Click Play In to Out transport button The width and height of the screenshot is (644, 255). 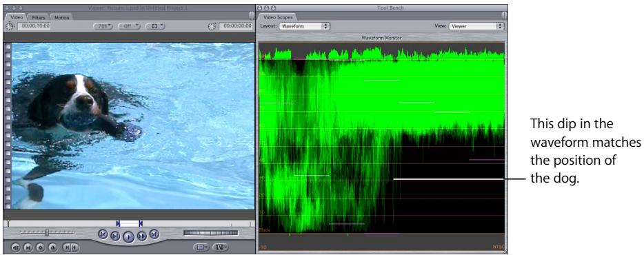115,236
